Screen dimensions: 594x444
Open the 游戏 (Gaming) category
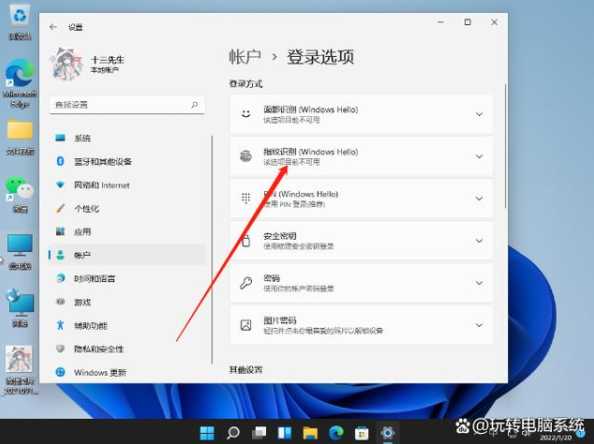click(127, 302)
